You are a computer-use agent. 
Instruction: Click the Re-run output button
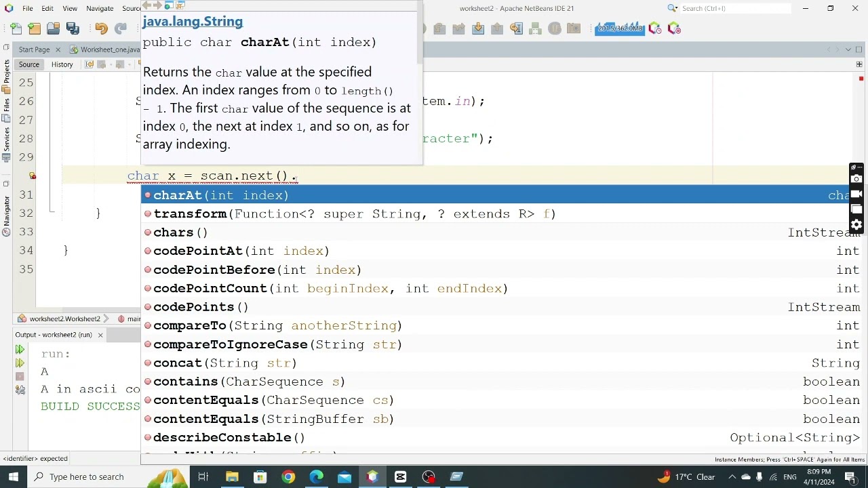[x=20, y=350]
